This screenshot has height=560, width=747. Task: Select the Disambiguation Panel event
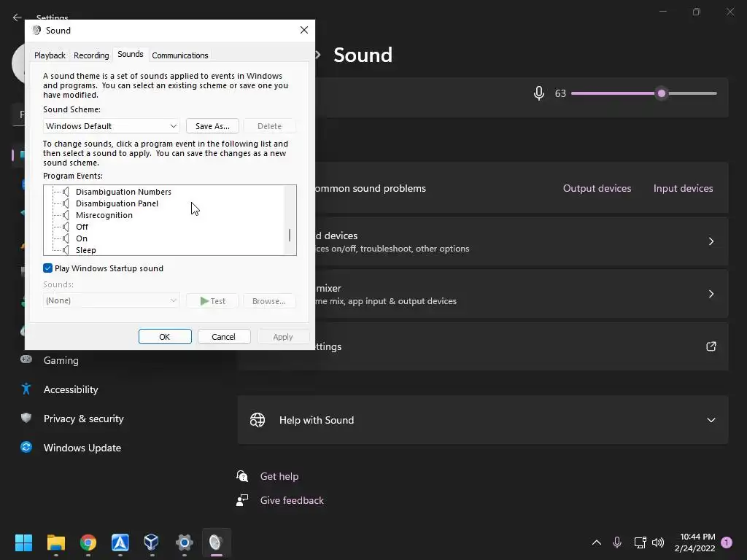(x=117, y=203)
